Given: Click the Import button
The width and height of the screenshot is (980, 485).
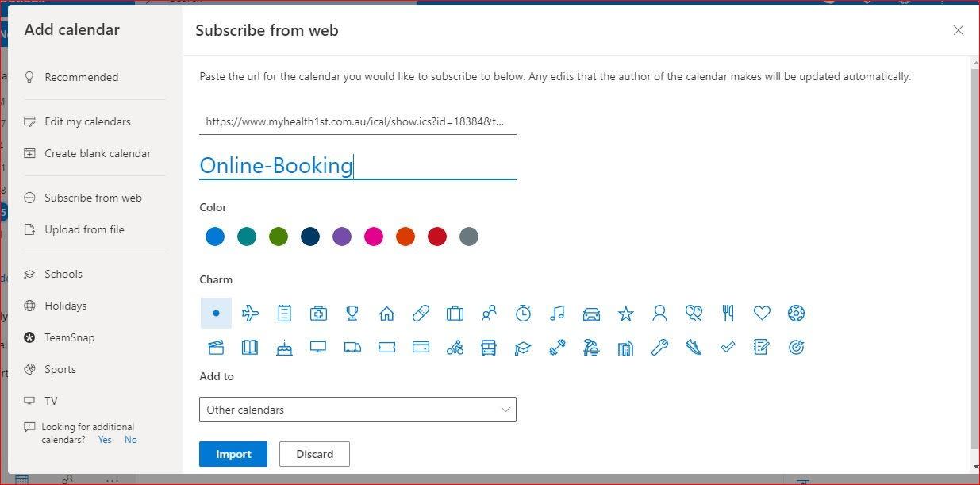Looking at the screenshot, I should click(x=233, y=454).
